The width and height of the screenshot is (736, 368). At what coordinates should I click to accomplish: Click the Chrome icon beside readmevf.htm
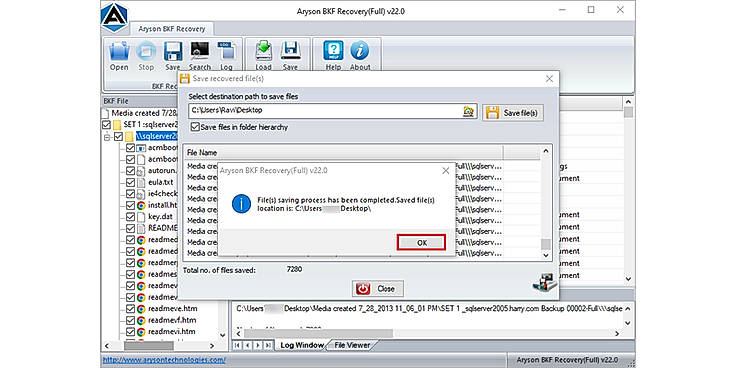pyautogui.click(x=141, y=320)
